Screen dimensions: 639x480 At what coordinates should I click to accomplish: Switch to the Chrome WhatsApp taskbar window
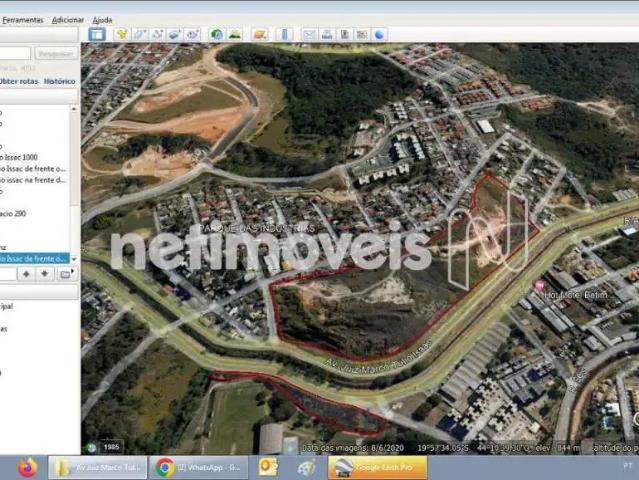pyautogui.click(x=199, y=467)
